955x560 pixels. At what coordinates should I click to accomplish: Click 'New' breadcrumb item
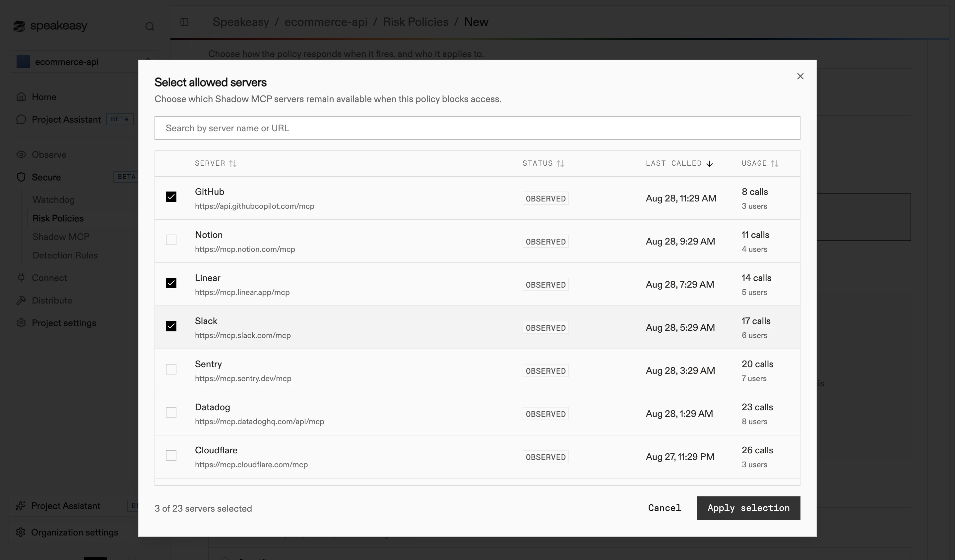[476, 22]
